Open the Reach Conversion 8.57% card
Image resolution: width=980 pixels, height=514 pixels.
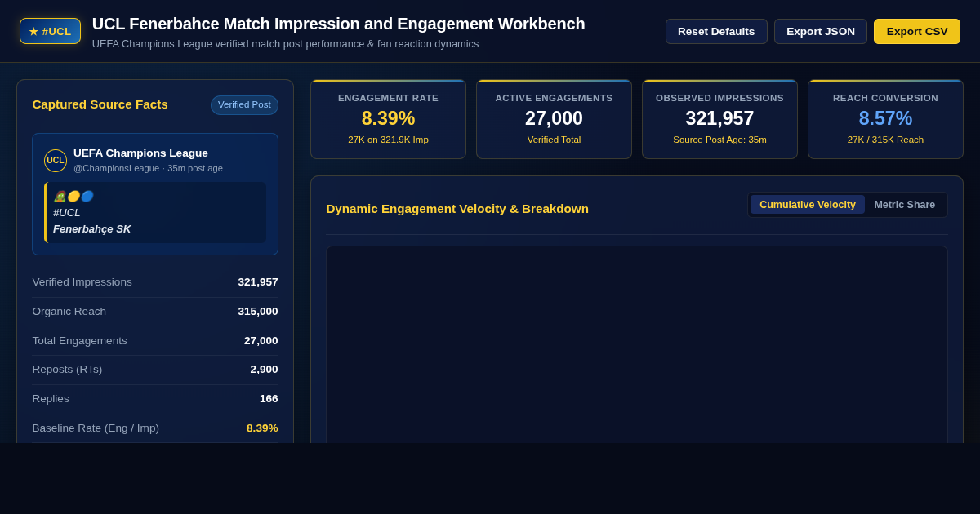[x=885, y=119]
